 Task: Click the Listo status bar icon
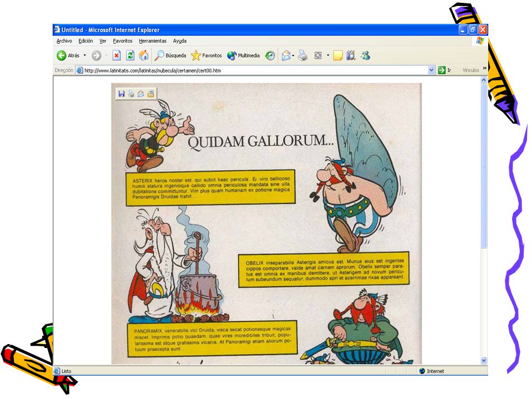tap(57, 371)
